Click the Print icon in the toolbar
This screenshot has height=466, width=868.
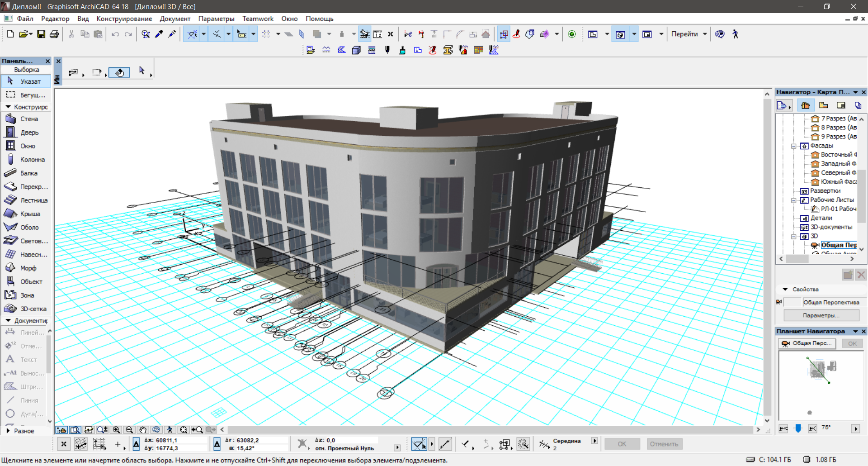click(54, 34)
